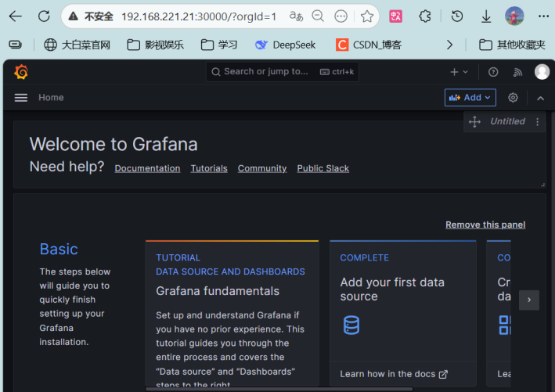Open the Tutorials link

pyautogui.click(x=209, y=168)
